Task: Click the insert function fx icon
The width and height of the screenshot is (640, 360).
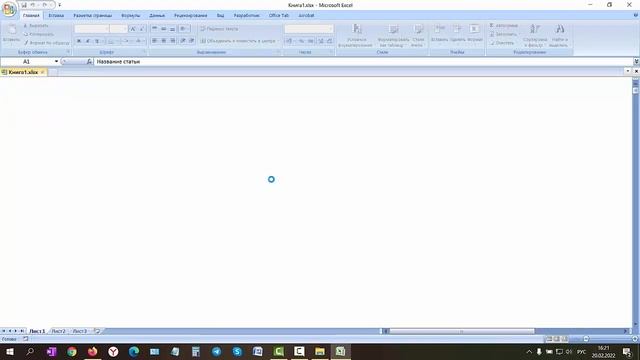Action: 89,62
